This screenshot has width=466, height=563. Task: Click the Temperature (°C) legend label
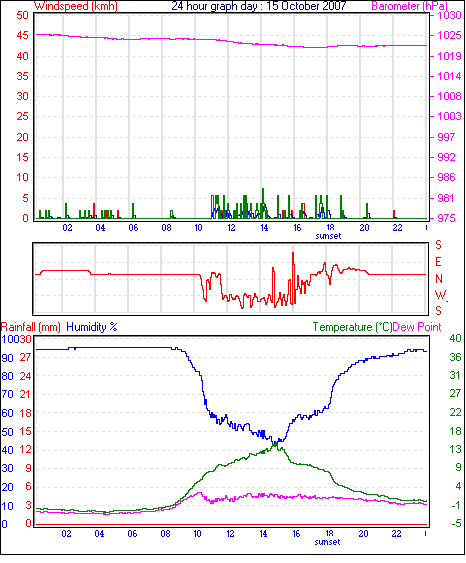tap(352, 327)
